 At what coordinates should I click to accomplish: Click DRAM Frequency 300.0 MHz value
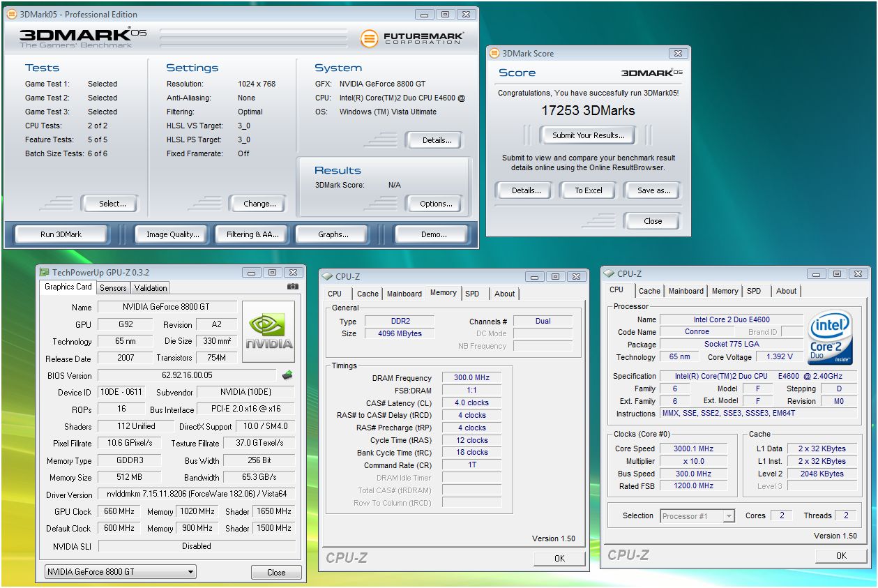pos(472,378)
